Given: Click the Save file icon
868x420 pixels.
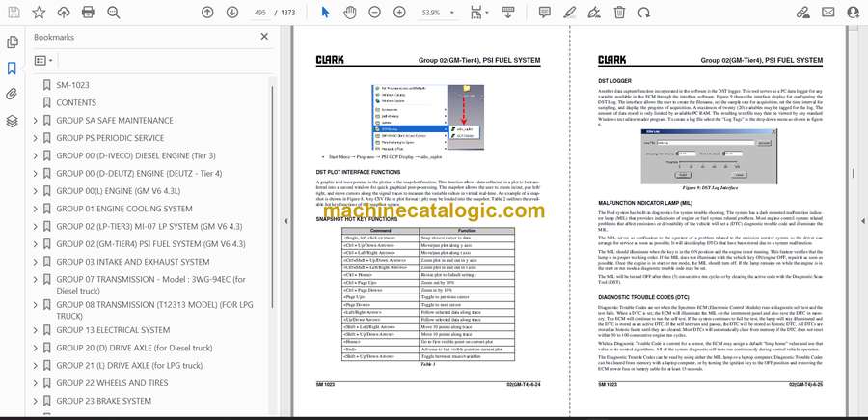Looking at the screenshot, I should [x=14, y=13].
